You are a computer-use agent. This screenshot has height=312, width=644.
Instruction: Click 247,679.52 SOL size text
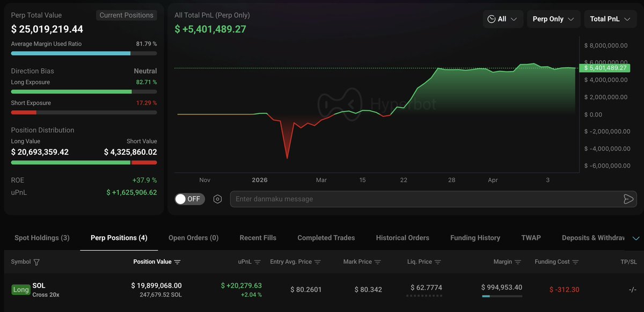point(160,295)
